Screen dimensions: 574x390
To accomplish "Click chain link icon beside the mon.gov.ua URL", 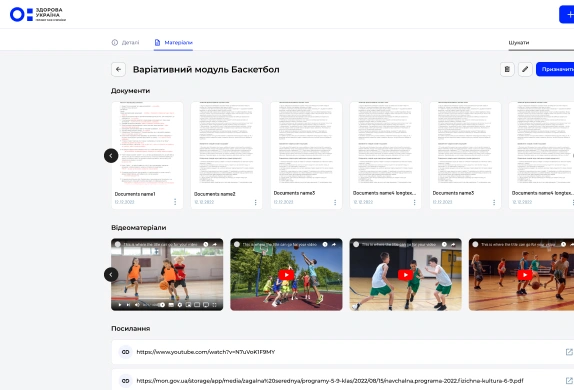I will [x=125, y=381].
